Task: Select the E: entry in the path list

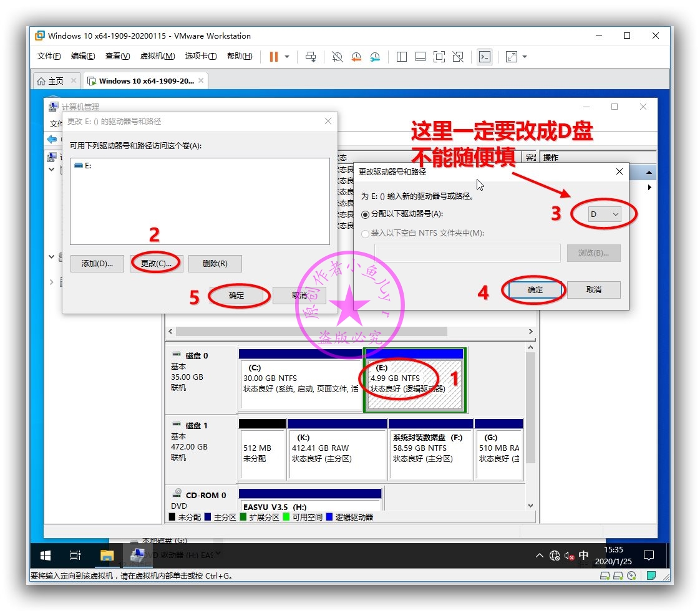Action: pyautogui.click(x=84, y=166)
